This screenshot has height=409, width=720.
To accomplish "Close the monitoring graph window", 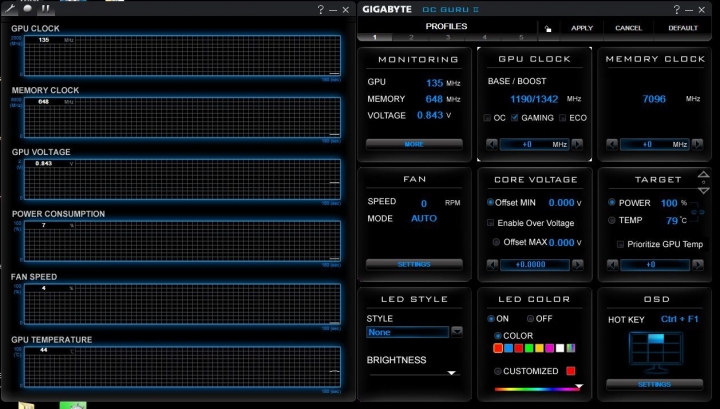I will (x=346, y=10).
